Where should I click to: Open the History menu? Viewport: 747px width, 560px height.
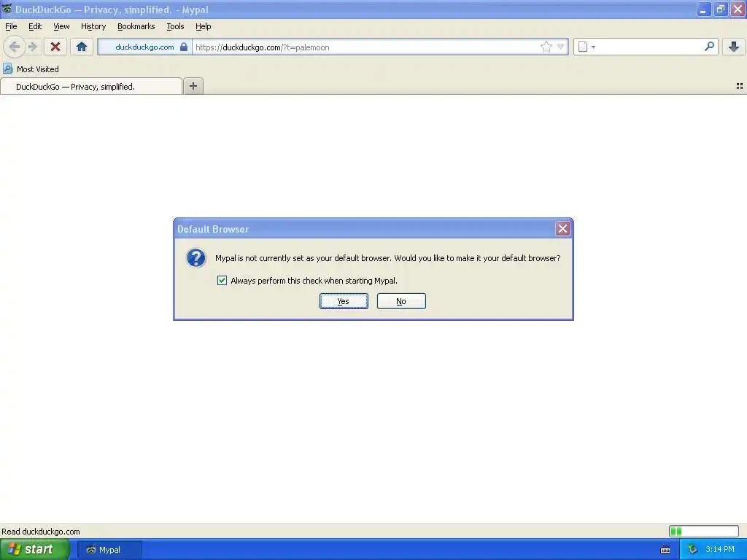point(93,26)
